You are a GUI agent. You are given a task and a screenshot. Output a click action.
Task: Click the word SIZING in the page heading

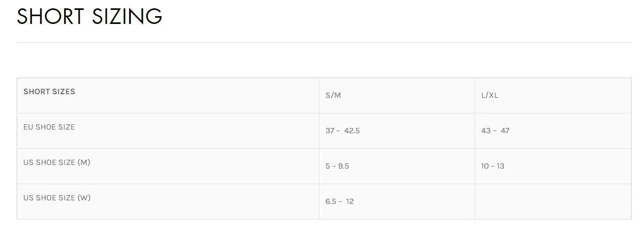(x=127, y=16)
